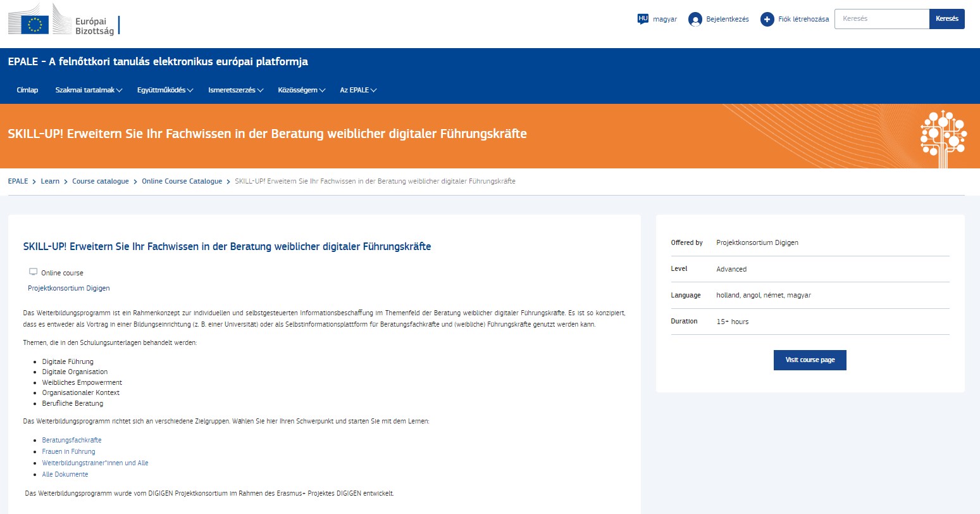Open the magyar language selector

tap(665, 19)
